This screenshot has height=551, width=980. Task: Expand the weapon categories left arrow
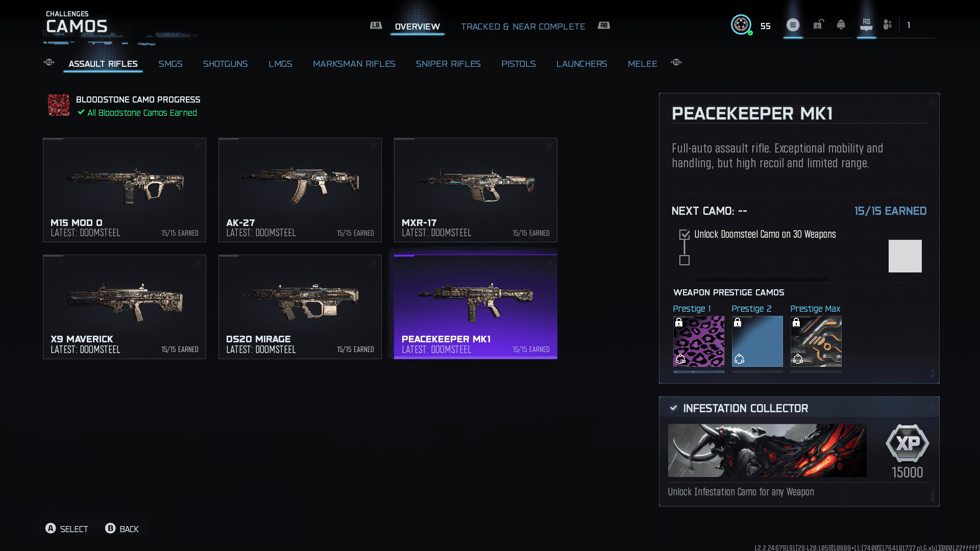tap(49, 62)
